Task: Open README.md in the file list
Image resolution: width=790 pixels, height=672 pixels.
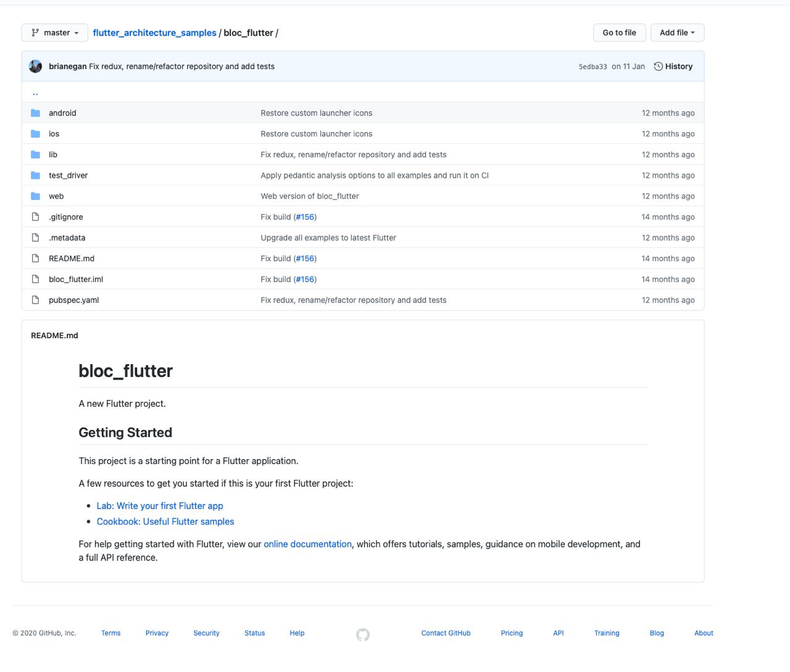Action: pyautogui.click(x=72, y=259)
